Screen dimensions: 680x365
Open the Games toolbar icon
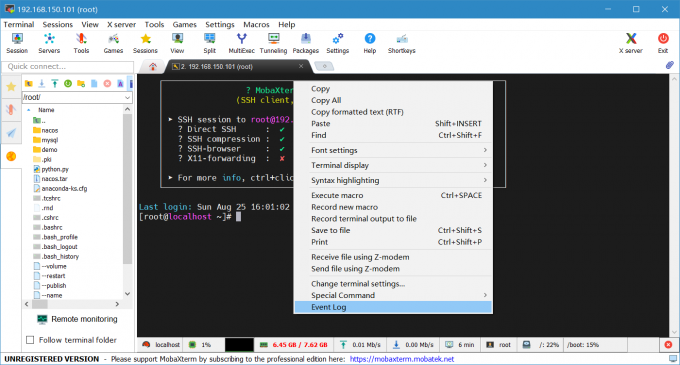point(113,43)
